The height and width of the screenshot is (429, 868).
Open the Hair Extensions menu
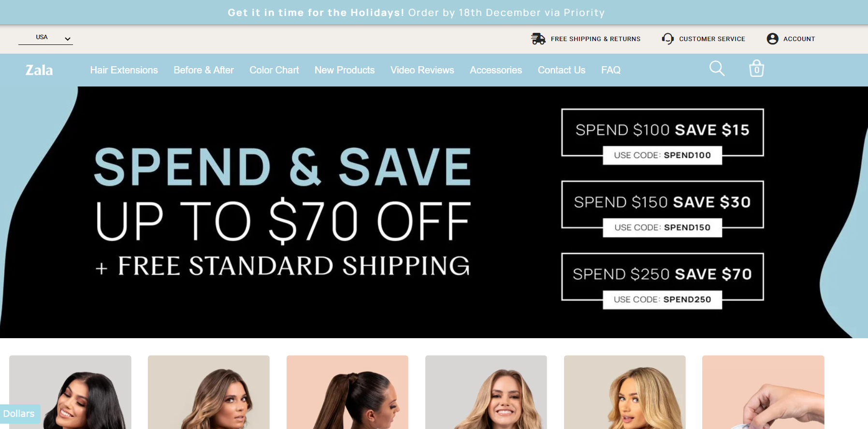click(124, 70)
